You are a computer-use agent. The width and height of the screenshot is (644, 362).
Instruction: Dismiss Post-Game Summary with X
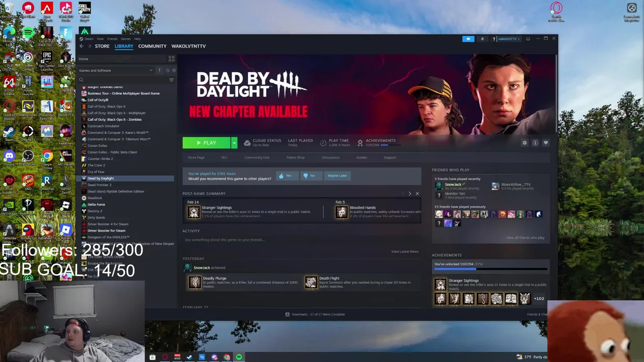pos(417,194)
